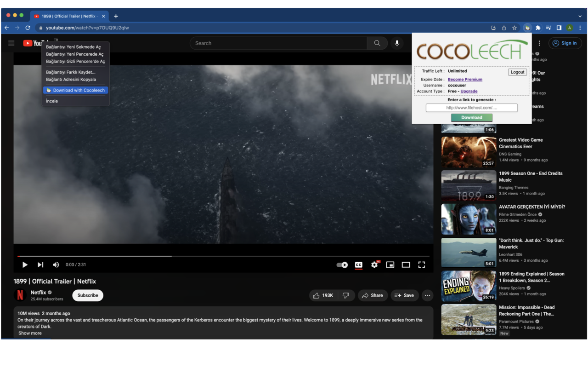This screenshot has width=588, height=368.
Task: Skip to the next video
Action: [x=40, y=265]
